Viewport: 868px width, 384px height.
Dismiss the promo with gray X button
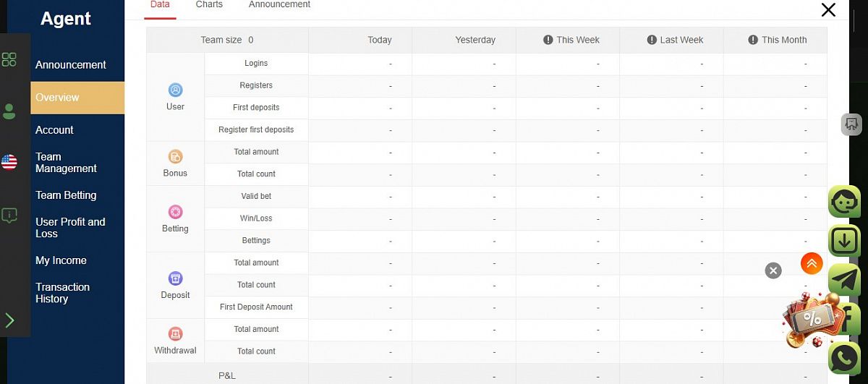773,270
